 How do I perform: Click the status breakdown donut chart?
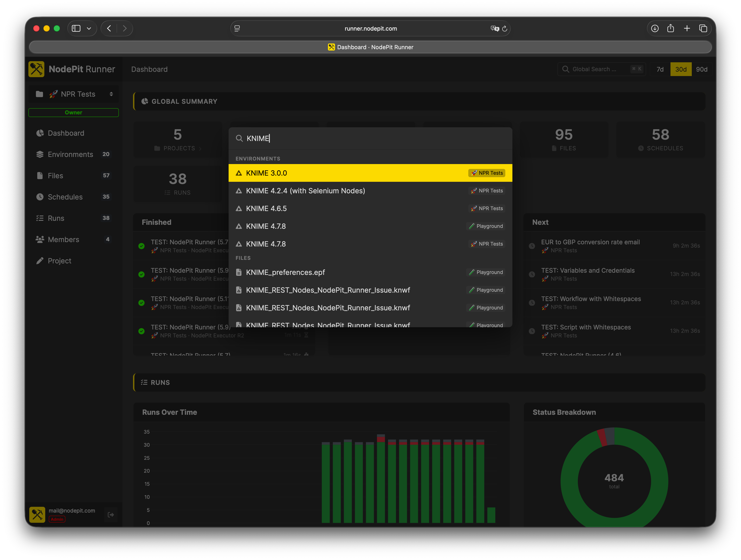614,477
